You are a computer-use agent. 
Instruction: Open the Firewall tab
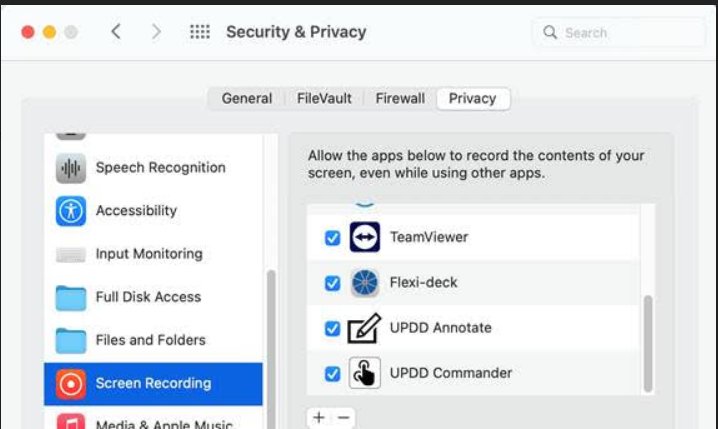click(400, 98)
